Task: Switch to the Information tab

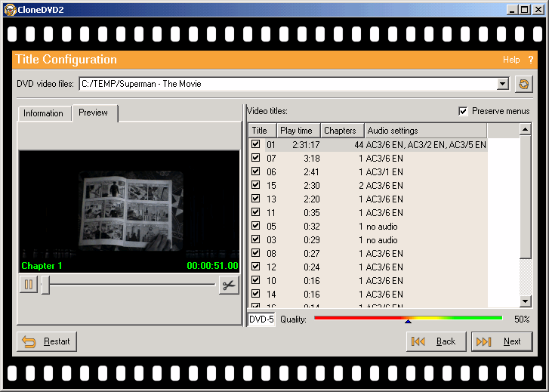Action: pyautogui.click(x=43, y=113)
